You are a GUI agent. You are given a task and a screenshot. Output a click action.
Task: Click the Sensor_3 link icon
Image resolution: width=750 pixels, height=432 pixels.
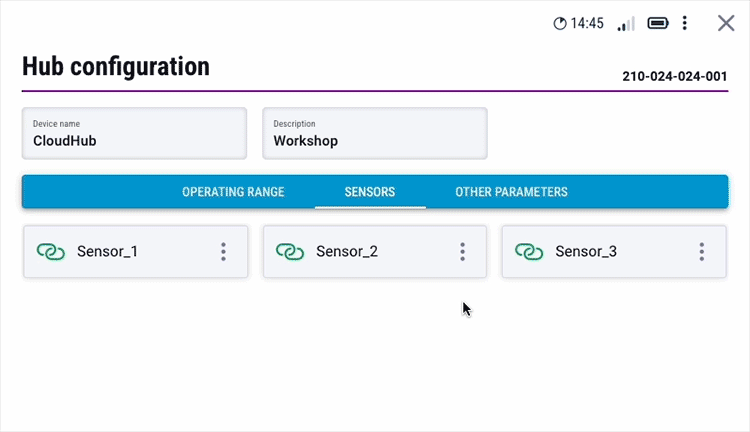pos(529,252)
